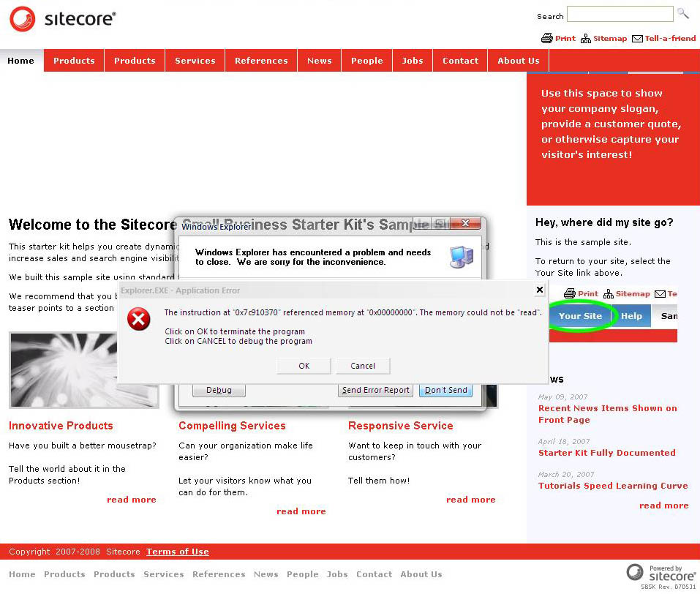
Task: Click the search magnifier icon
Action: coord(682,13)
